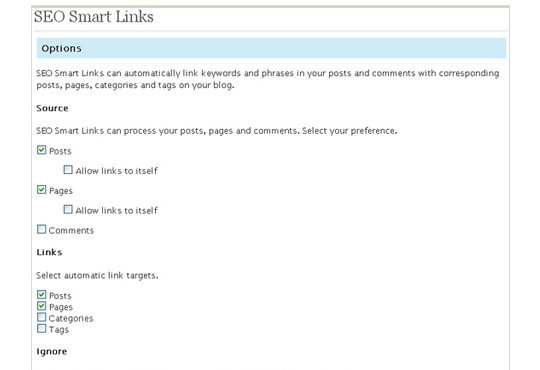This screenshot has height=370, width=540.
Task: Click the 'Tags' label text
Action: coord(59,330)
